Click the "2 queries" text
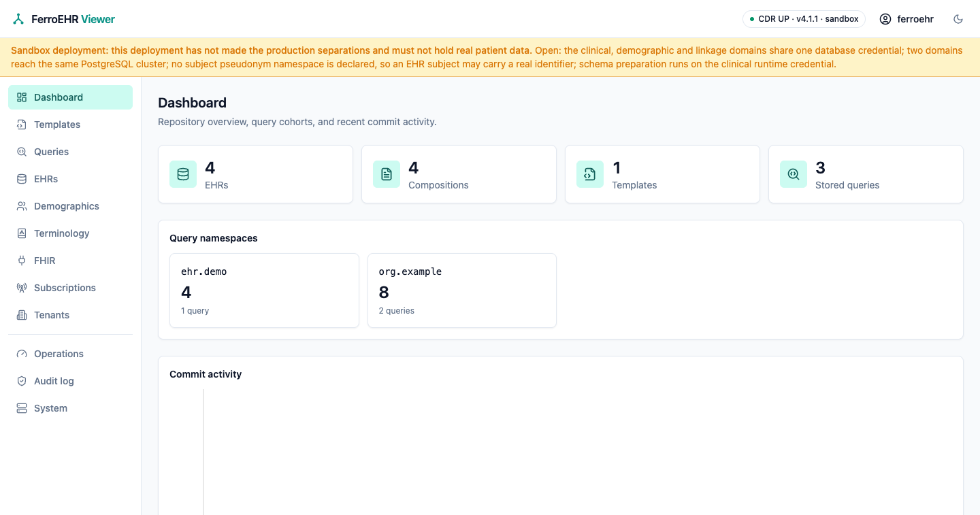 [397, 311]
